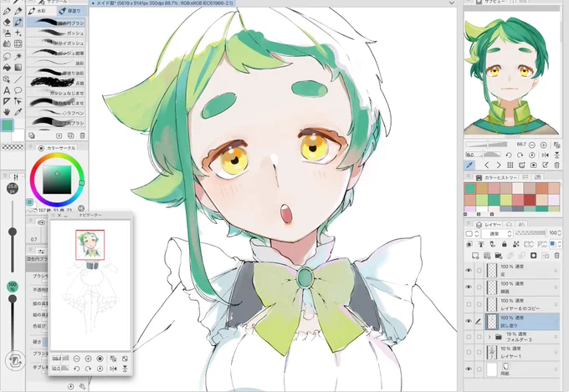Choose the ガッシュ brush
The image size is (569, 392).
pos(57,33)
